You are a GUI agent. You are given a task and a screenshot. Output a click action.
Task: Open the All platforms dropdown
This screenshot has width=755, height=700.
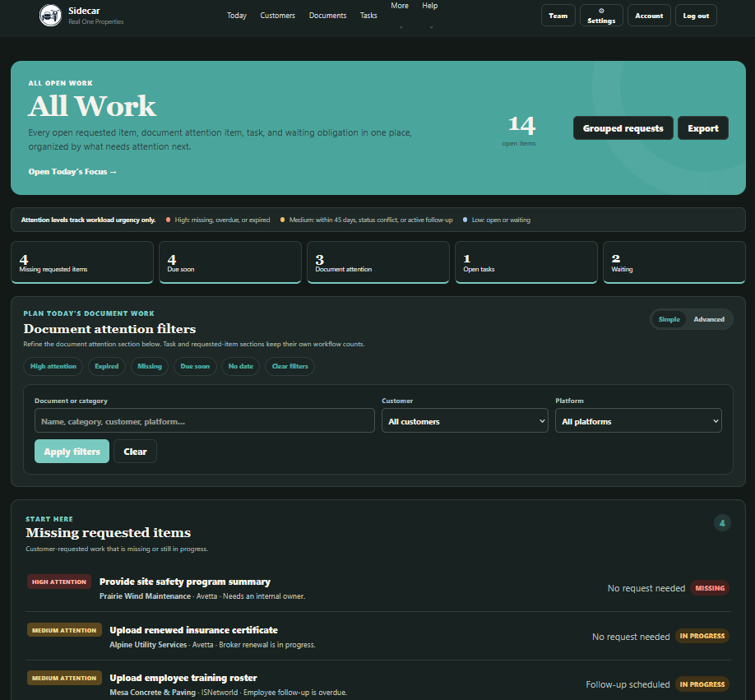638,421
